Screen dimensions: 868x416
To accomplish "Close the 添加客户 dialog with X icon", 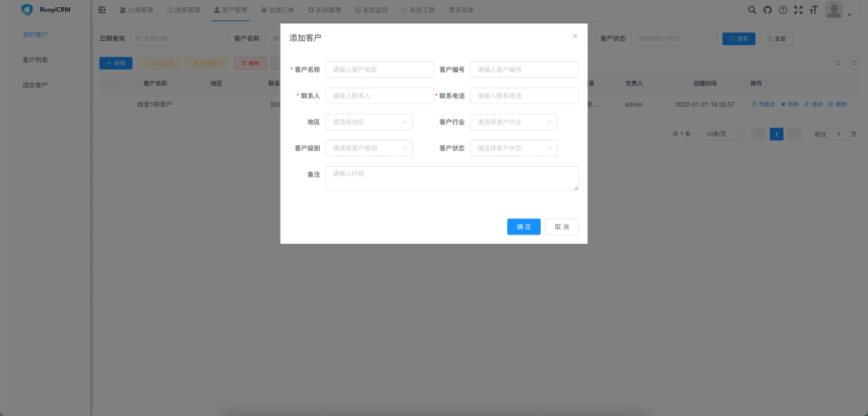I will point(575,36).
